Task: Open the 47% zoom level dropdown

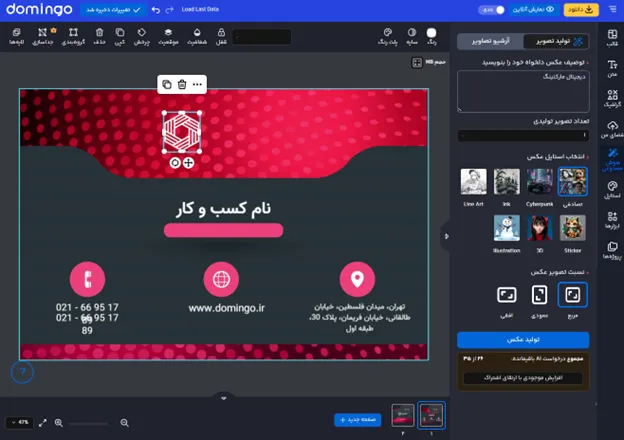Action: click(18, 423)
